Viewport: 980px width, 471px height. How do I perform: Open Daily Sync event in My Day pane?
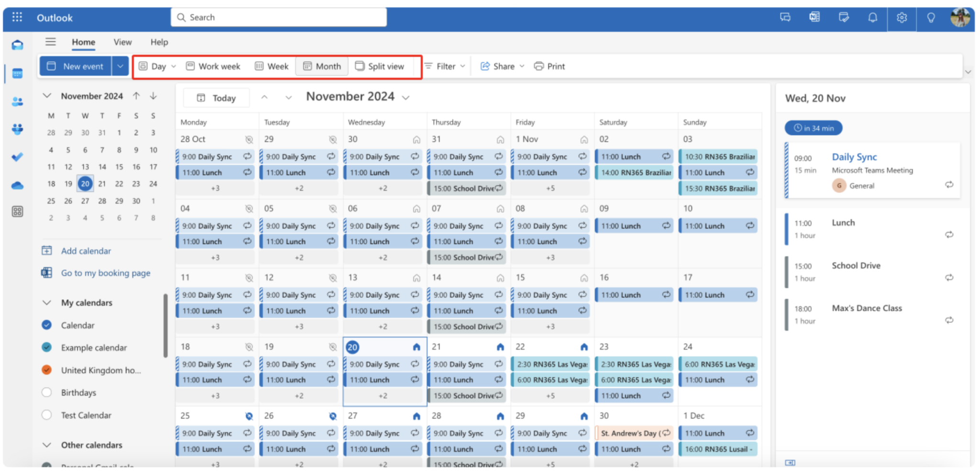(x=872, y=170)
